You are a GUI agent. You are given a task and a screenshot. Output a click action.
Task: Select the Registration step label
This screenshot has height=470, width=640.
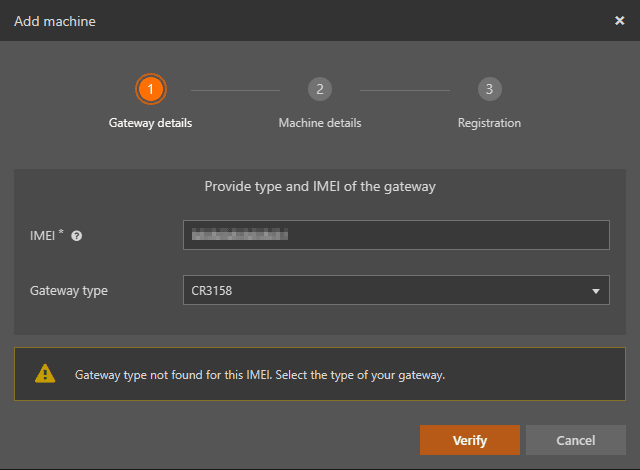coord(489,123)
